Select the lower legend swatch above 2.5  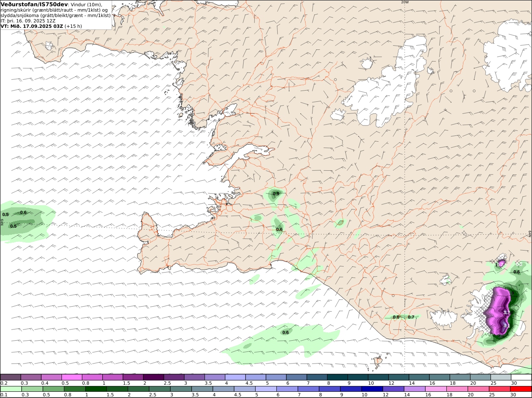point(160,389)
